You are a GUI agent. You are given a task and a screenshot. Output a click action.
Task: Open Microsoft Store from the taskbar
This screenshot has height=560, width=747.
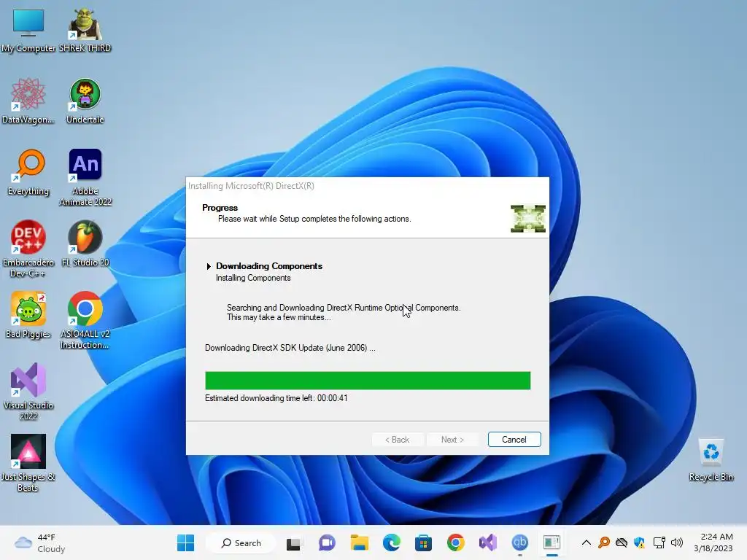pyautogui.click(x=423, y=542)
